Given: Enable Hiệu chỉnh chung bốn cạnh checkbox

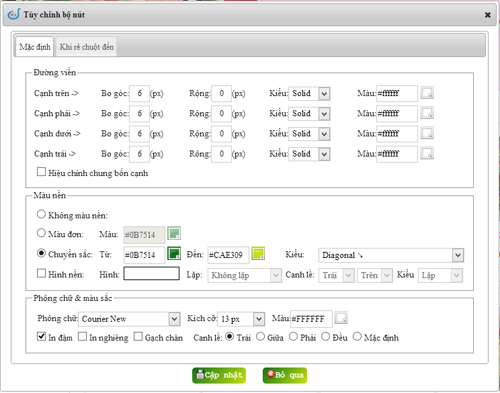Looking at the screenshot, I should pos(41,172).
